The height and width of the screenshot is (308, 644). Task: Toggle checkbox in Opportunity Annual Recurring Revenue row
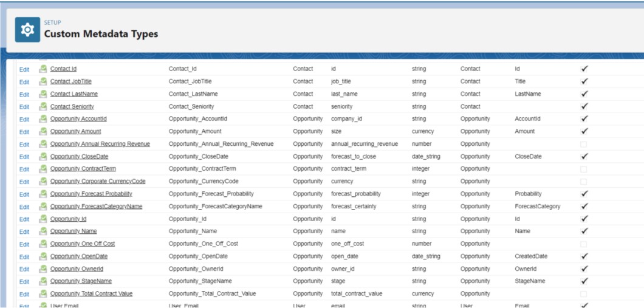pos(584,144)
